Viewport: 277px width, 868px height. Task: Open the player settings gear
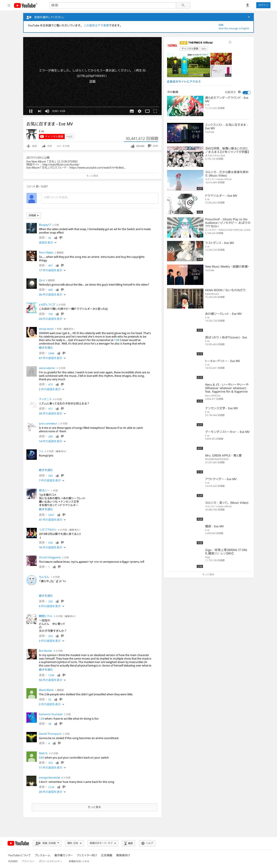[140, 111]
